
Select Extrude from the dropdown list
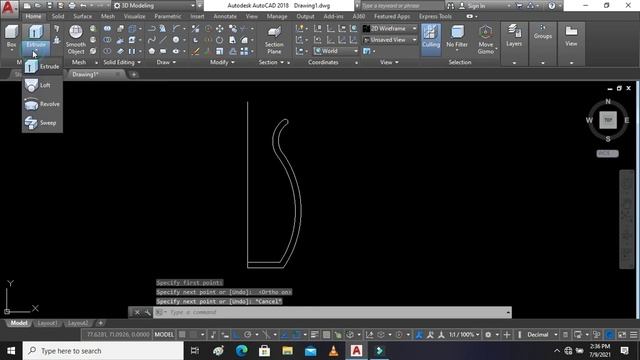tap(42, 66)
